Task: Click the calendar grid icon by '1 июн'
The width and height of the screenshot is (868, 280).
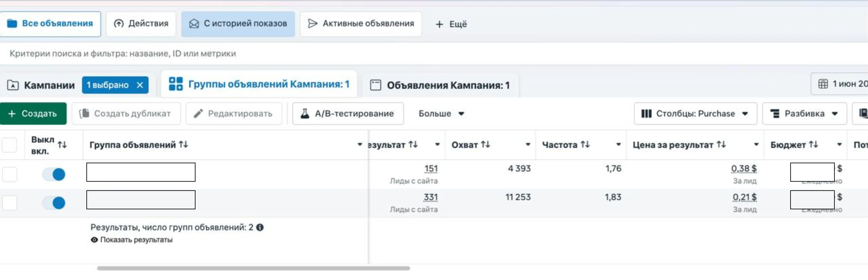Action: (x=823, y=84)
